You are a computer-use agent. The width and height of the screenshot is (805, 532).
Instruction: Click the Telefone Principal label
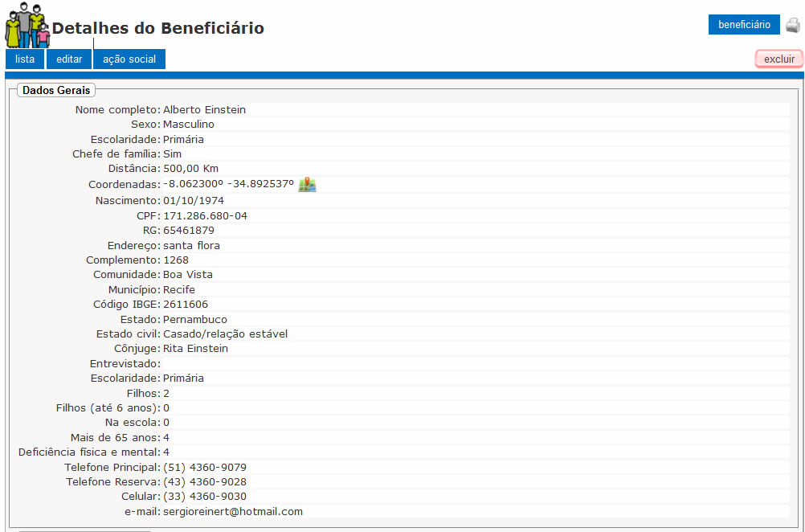112,467
